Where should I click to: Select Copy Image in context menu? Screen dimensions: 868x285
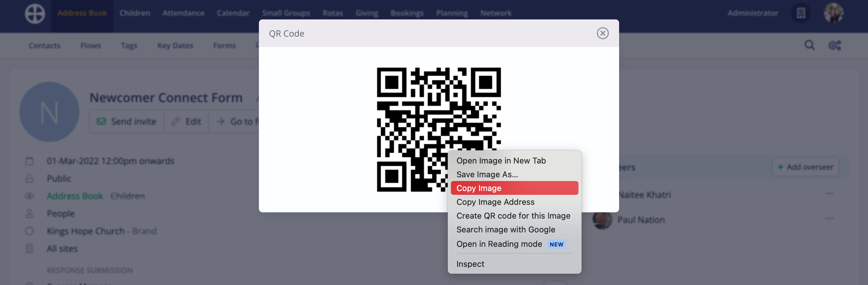click(514, 188)
